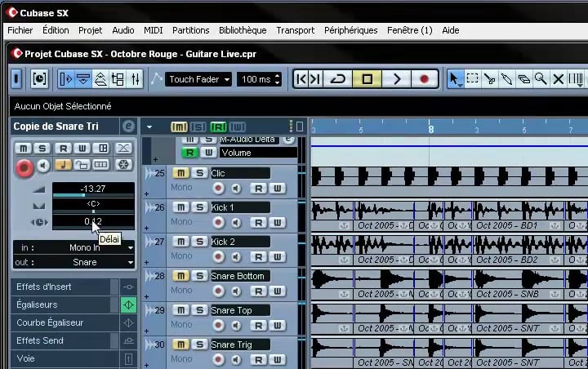The height and width of the screenshot is (369, 588).
Task: Open edit channel settings for Copie de Snare Tri
Action: (128, 127)
